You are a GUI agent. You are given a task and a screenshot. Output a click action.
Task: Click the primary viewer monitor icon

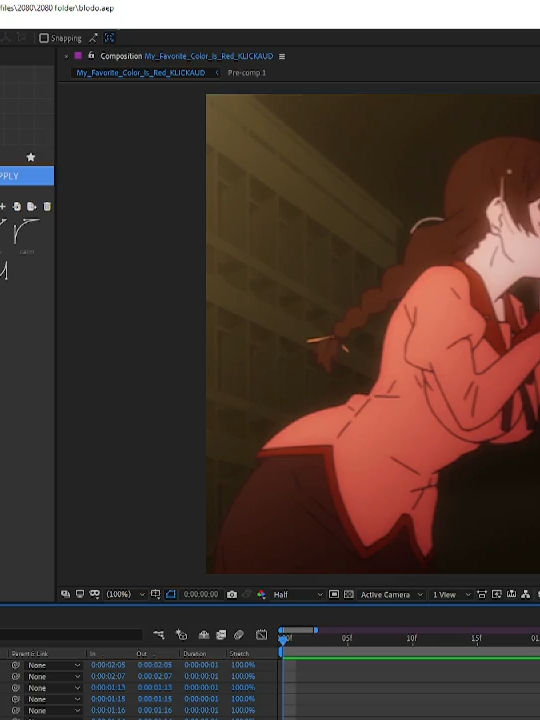pyautogui.click(x=80, y=594)
